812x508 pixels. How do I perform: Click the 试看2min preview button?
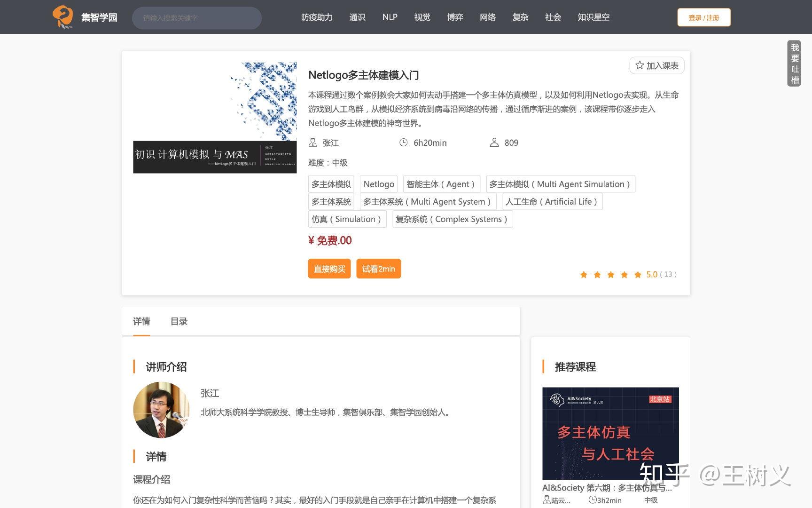click(x=379, y=269)
